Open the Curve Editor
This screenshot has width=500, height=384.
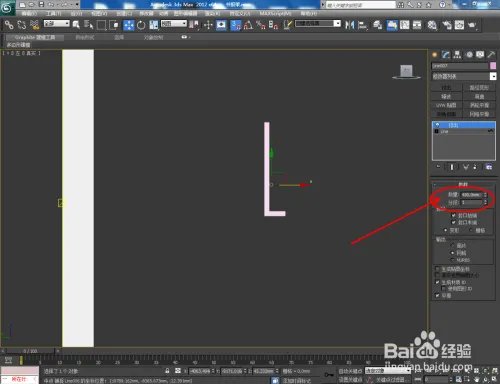[x=404, y=25]
